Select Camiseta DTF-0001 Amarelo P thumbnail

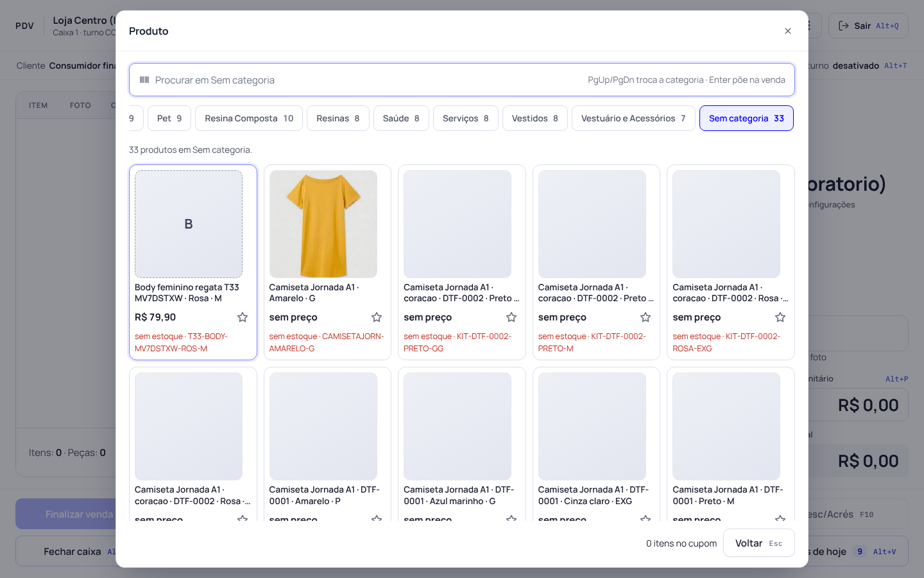click(x=323, y=426)
